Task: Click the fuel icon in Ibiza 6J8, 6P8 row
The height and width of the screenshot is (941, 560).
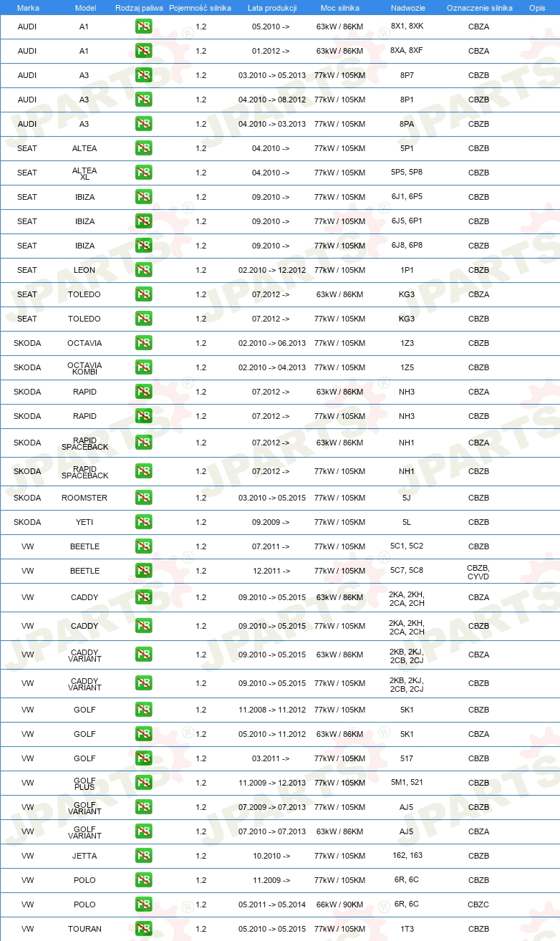Action: (143, 246)
